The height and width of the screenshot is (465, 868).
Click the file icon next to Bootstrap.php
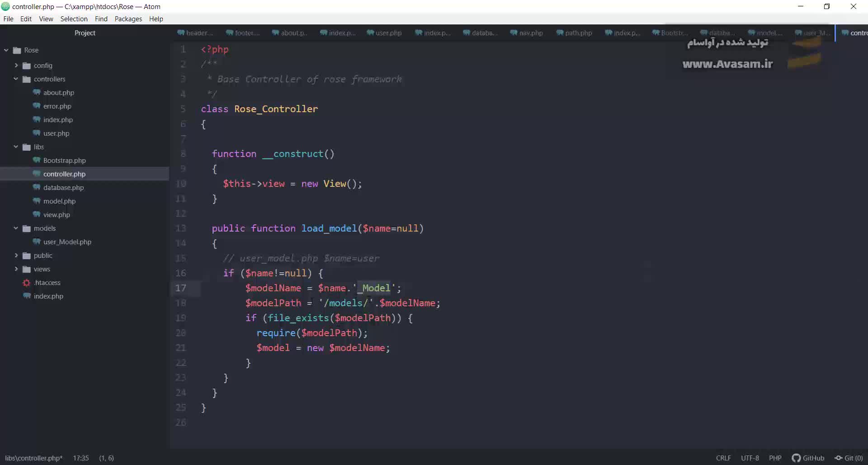pos(37,160)
